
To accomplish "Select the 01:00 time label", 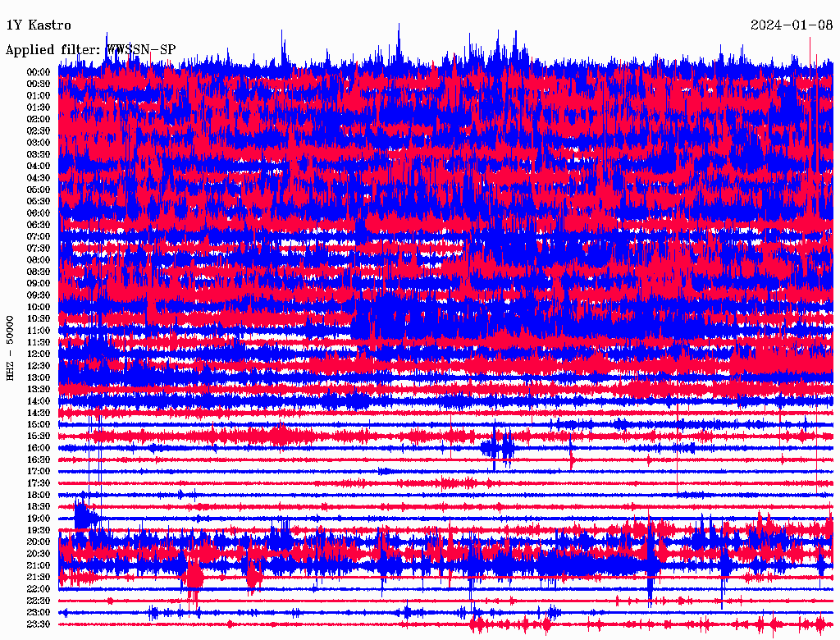I will coord(39,96).
